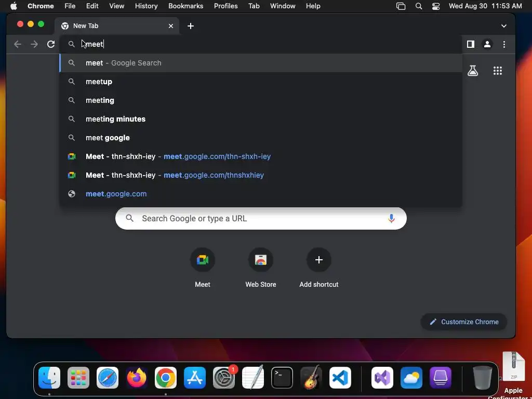Add a new shortcut tile
This screenshot has width=532, height=399.
(318, 268)
